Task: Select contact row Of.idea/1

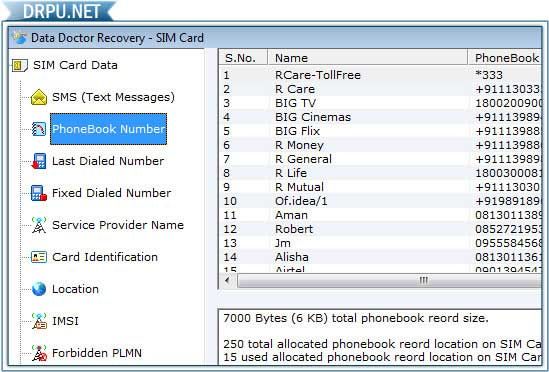Action: pos(380,201)
